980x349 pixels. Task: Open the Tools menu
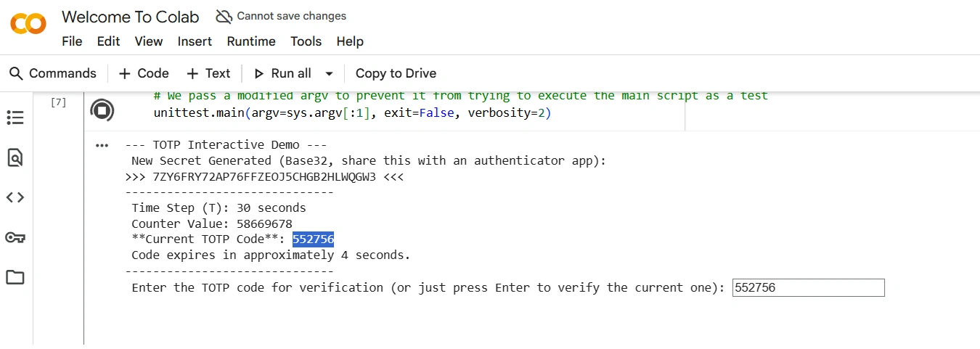click(306, 41)
